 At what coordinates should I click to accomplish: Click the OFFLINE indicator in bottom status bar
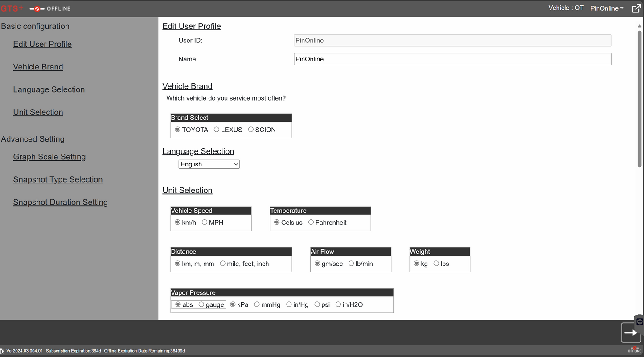[x=634, y=350]
